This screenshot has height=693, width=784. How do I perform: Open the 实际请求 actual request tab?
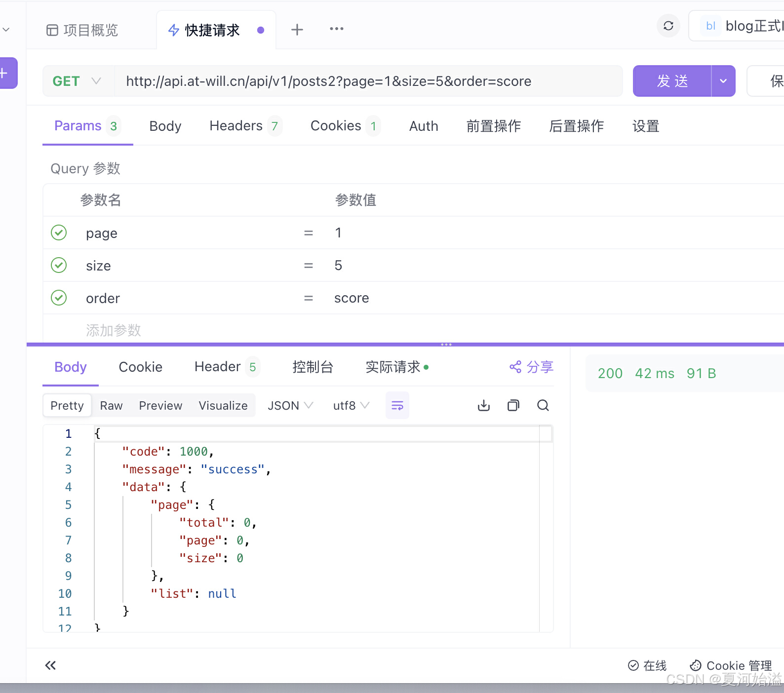click(397, 367)
